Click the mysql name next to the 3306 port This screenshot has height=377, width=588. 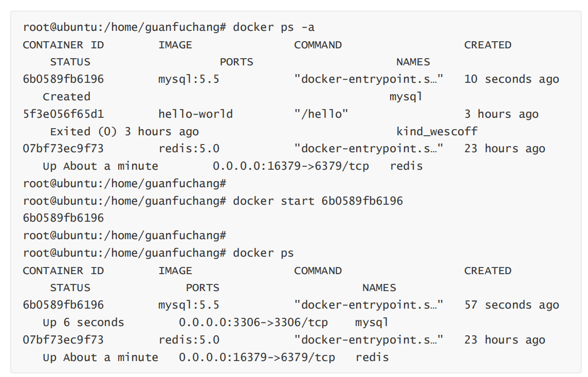pos(372,322)
